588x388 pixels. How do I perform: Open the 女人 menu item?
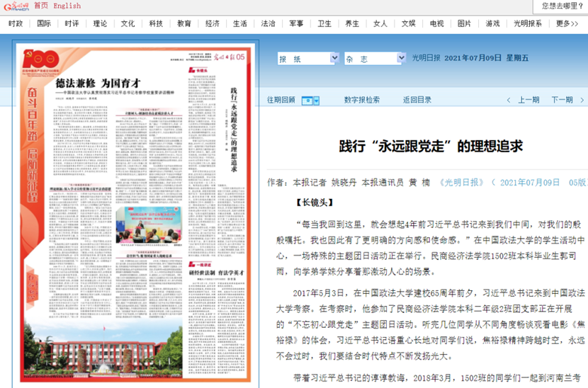coord(380,23)
